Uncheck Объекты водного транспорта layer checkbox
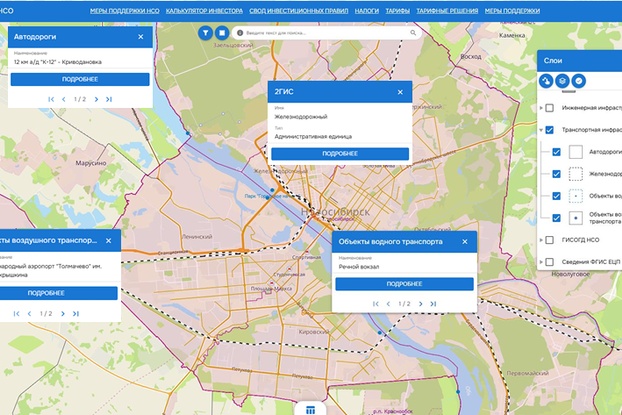The width and height of the screenshot is (622, 415). pyautogui.click(x=557, y=196)
